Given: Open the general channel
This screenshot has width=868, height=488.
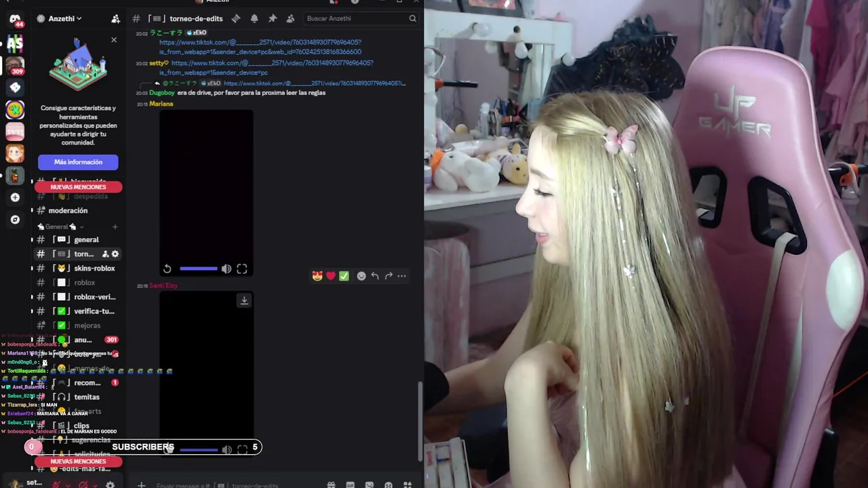Looking at the screenshot, I should click(x=78, y=240).
